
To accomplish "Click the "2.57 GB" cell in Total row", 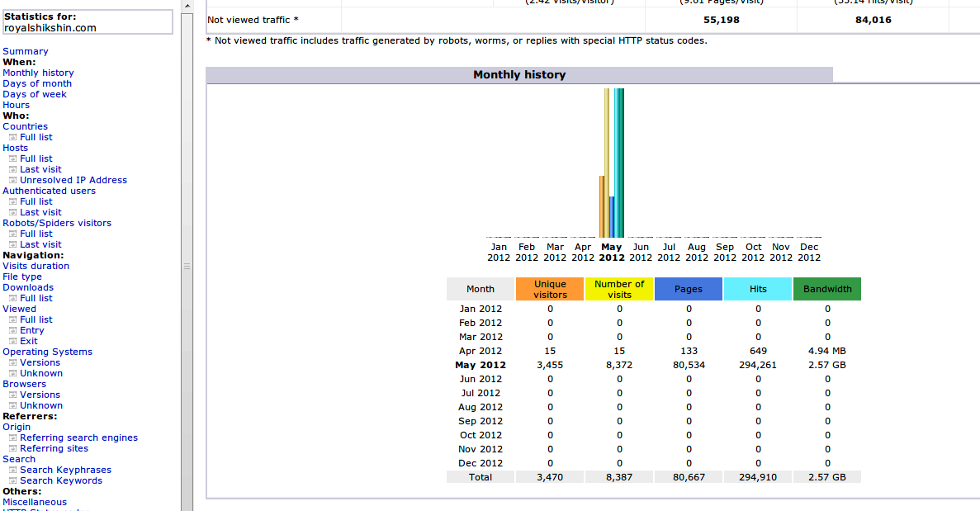I will [827, 477].
